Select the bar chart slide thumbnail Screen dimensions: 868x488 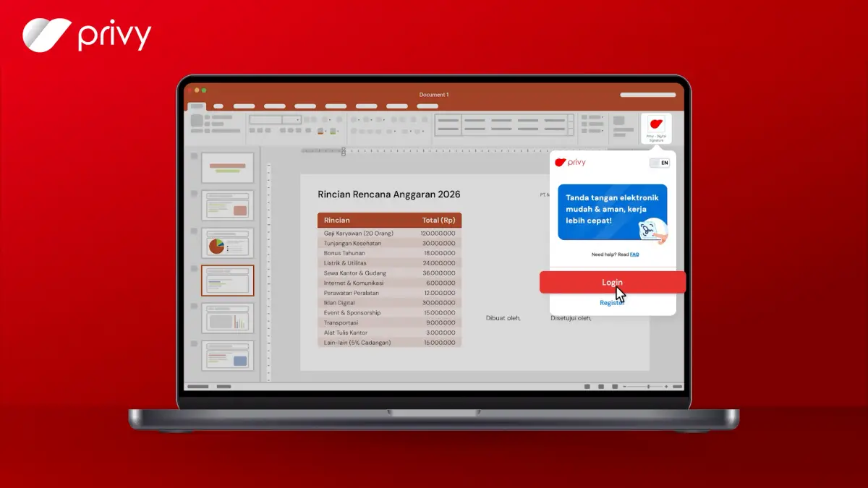(227, 318)
